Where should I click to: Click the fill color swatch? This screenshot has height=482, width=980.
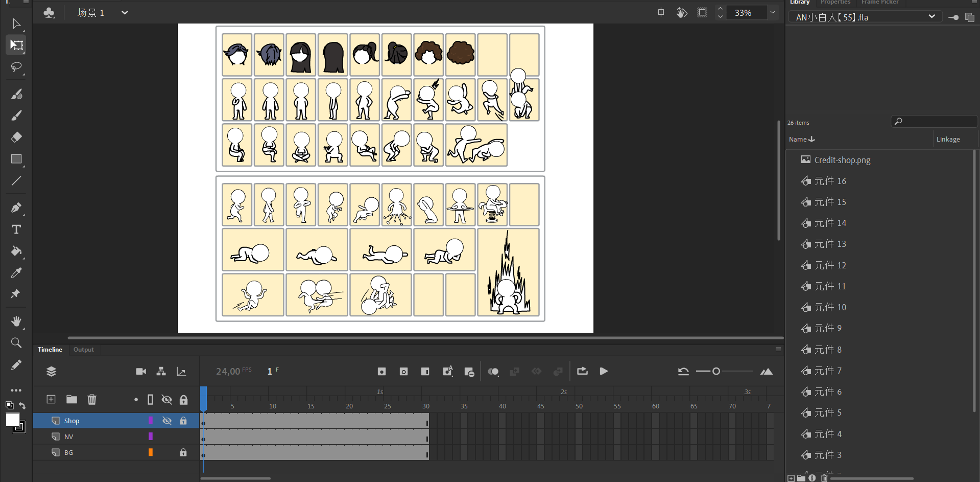point(12,420)
